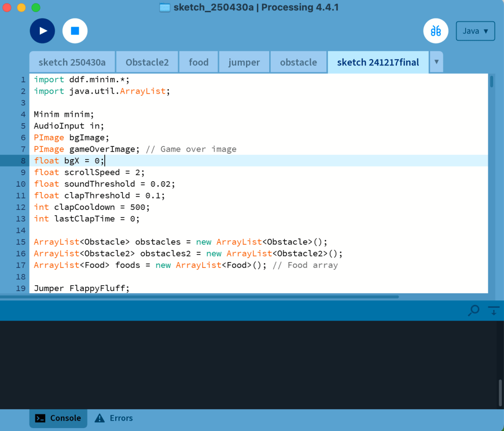504x431 pixels.
Task: Show the Errors panel
Action: (114, 418)
